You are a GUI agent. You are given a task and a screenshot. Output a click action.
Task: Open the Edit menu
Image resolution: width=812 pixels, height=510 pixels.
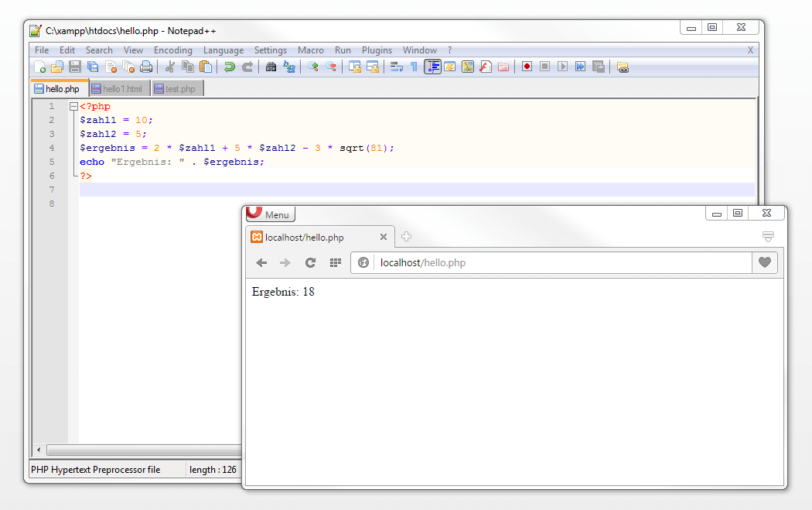(x=67, y=50)
